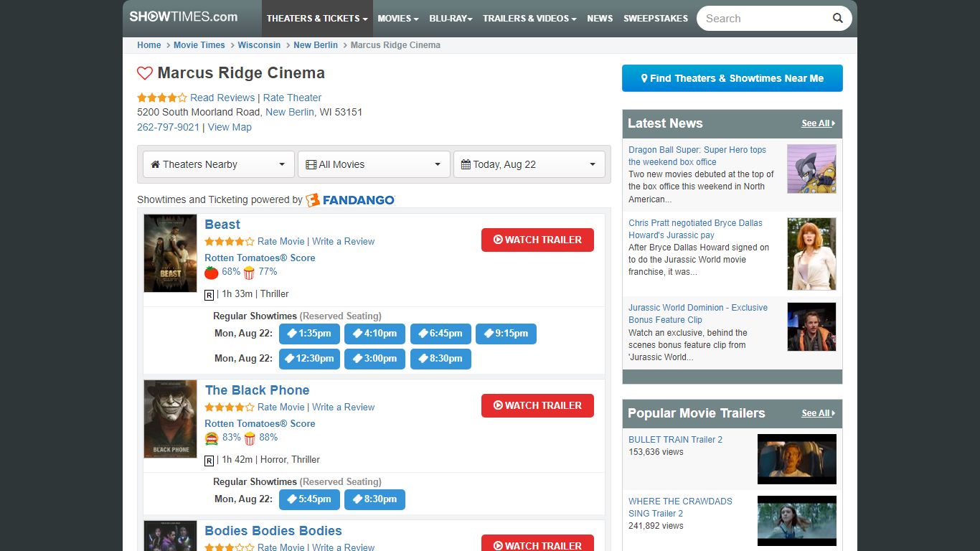
Task: Click The Black Phone popcorn score icon
Action: tap(249, 438)
